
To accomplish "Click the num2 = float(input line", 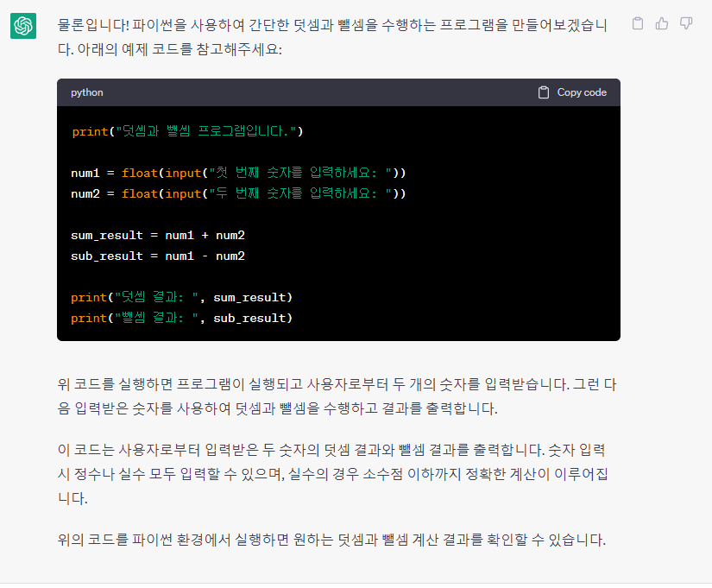I will point(238,193).
